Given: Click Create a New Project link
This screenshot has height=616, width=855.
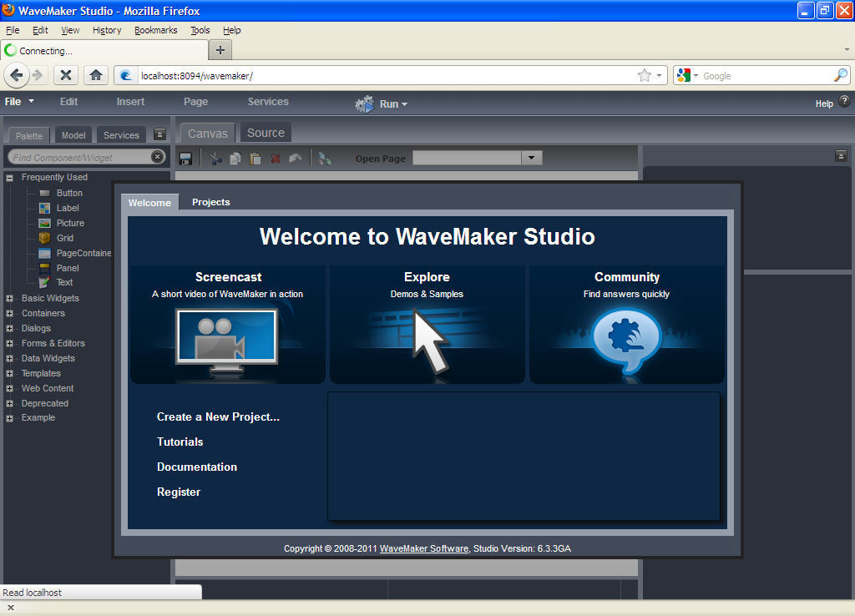Looking at the screenshot, I should [x=218, y=417].
